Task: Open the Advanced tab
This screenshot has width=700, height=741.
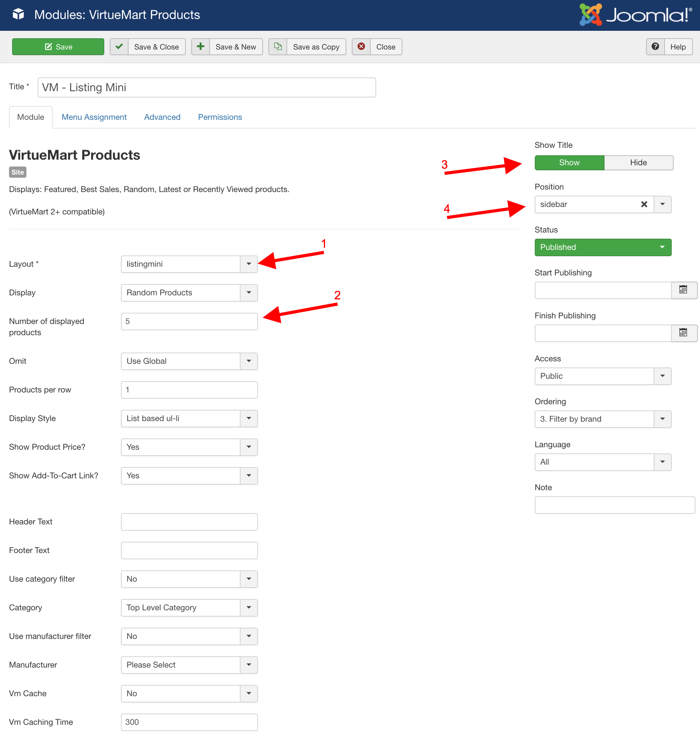Action: click(x=162, y=117)
